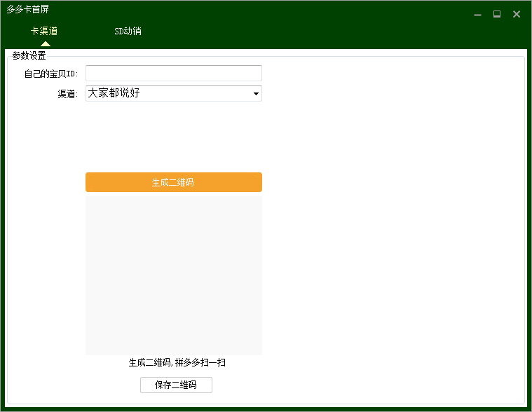Close the 多多卡首屏 window
This screenshot has width=532, height=412.
517,14
